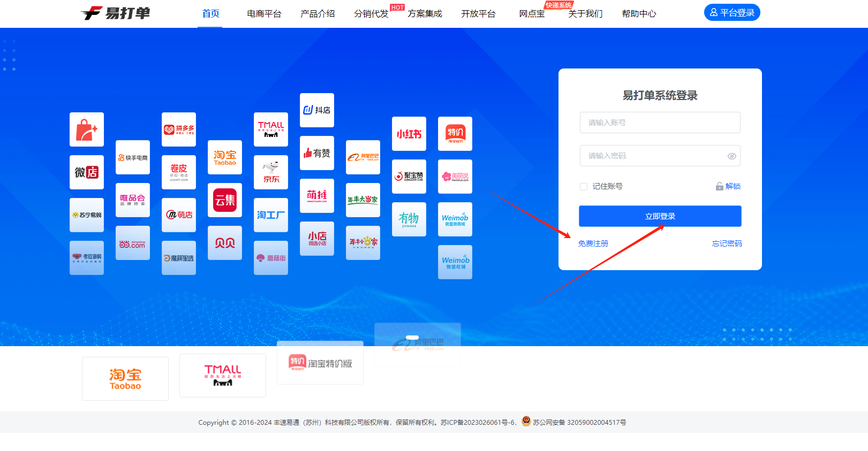Select the bottom TMALL card

[223, 376]
